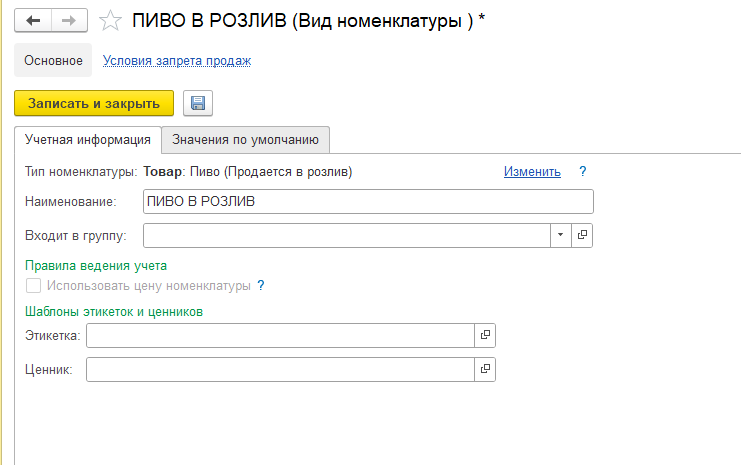Screen dimensions: 741x465
Task: Open the Этикетка template selection icon
Action: click(485, 335)
